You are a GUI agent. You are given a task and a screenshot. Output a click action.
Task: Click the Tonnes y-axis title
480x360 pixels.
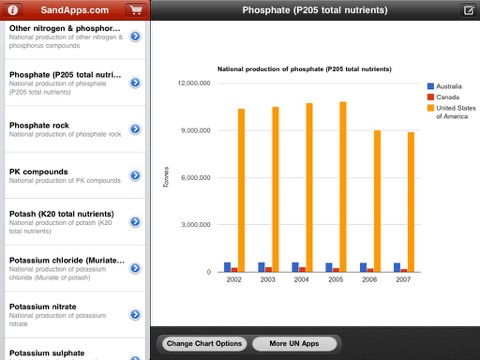coord(166,177)
